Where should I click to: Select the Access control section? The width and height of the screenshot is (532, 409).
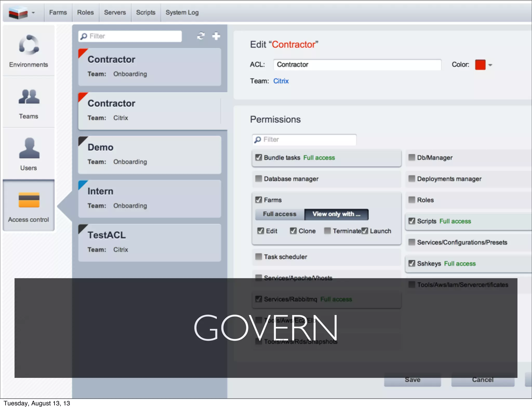coord(29,206)
